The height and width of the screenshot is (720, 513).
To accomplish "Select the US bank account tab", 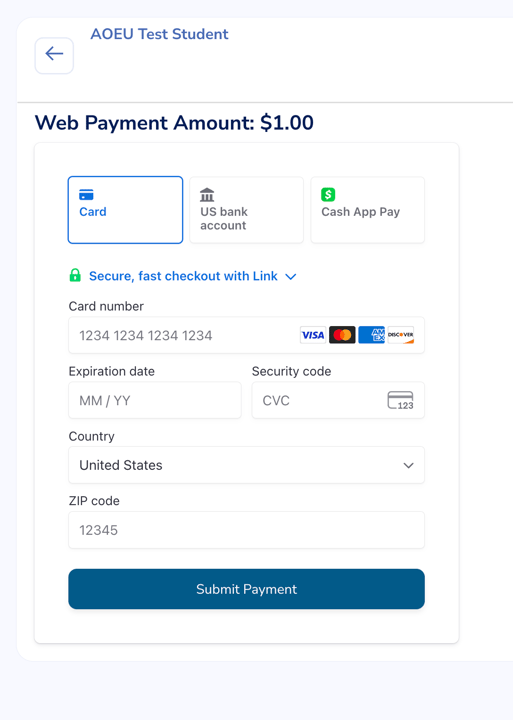I will pos(247,210).
